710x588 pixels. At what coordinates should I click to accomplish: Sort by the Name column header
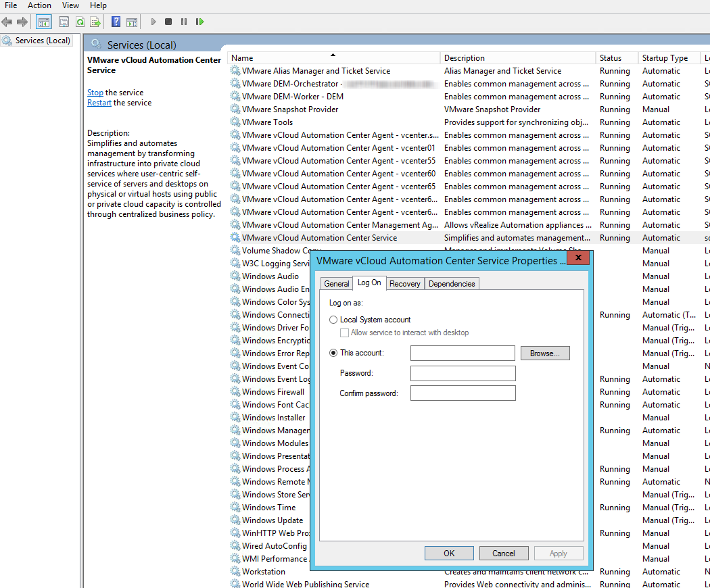tap(334, 58)
